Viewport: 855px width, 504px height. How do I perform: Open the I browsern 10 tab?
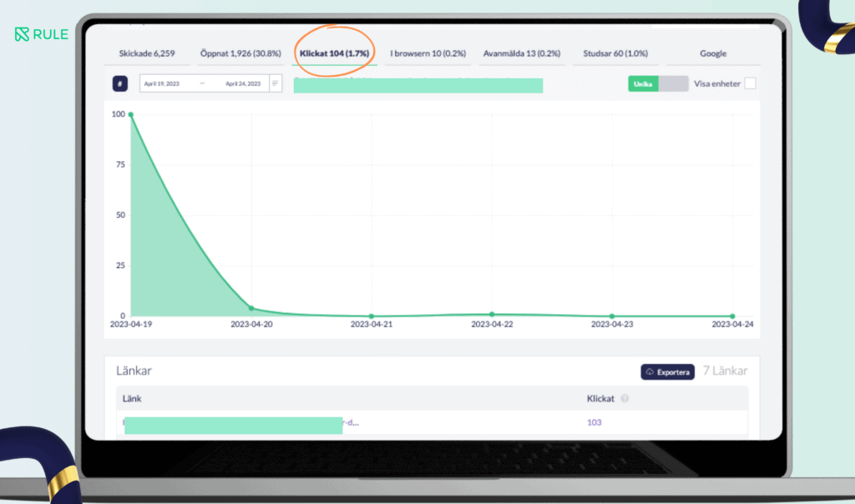coord(427,53)
